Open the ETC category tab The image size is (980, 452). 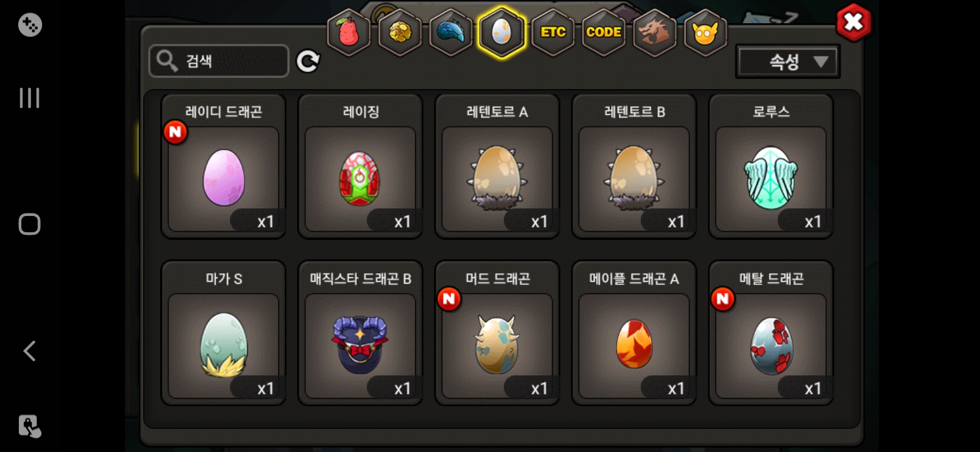(x=553, y=32)
